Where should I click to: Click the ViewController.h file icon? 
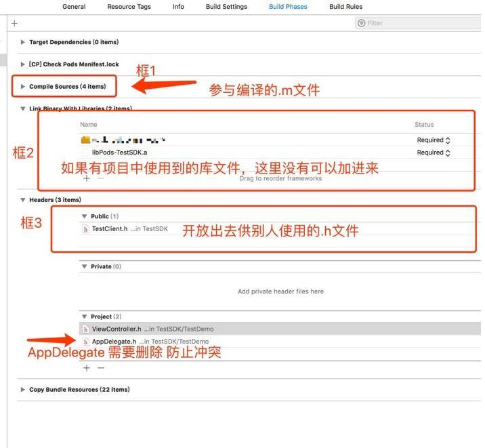point(85,329)
